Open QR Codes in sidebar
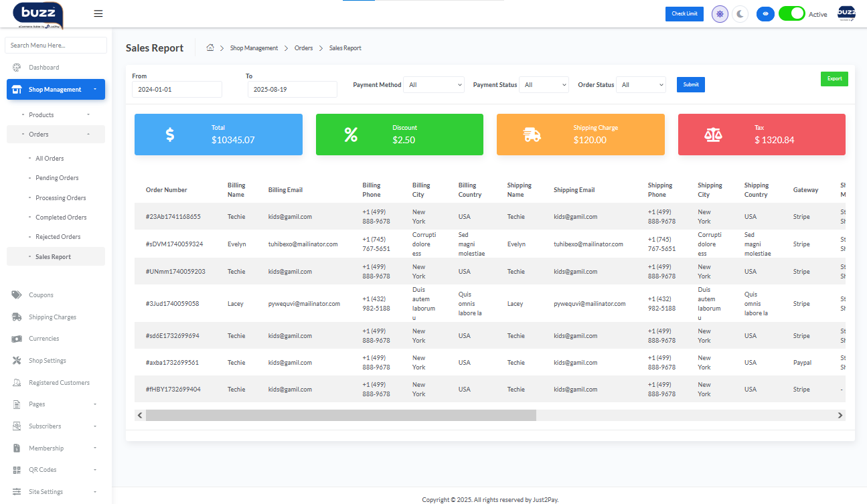This screenshot has height=504, width=867. coord(42,470)
